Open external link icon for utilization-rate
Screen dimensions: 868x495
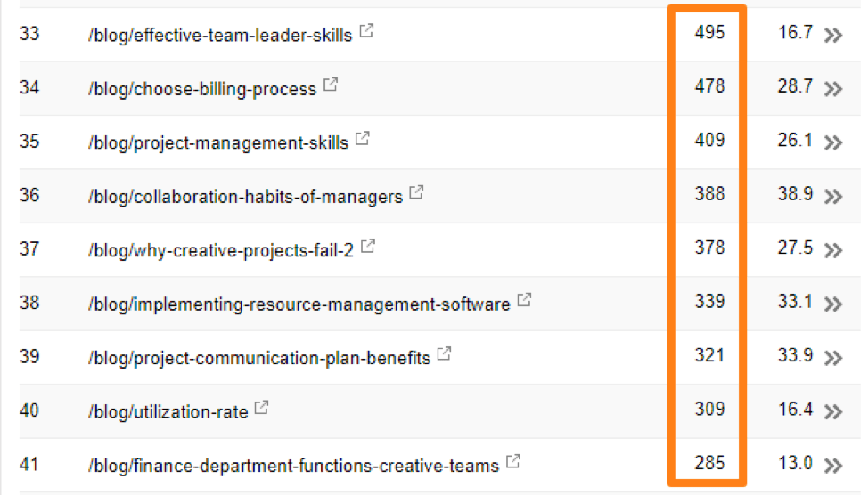[262, 409]
